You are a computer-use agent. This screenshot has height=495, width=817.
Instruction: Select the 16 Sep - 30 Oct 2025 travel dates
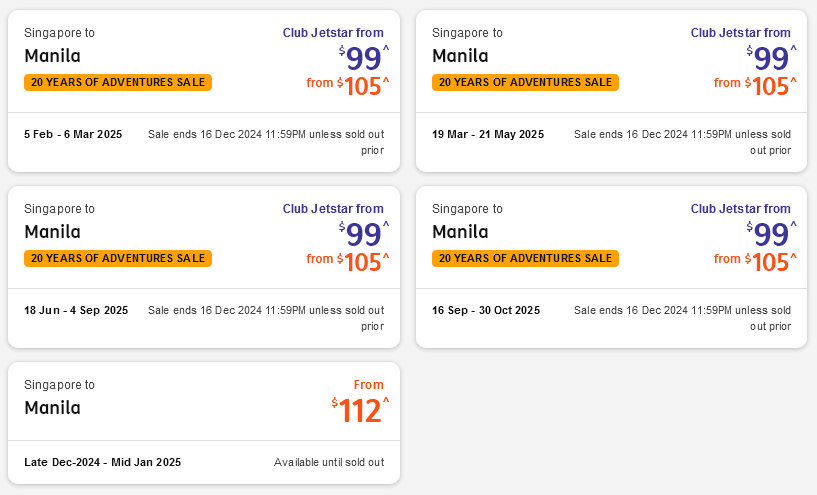[x=485, y=310]
